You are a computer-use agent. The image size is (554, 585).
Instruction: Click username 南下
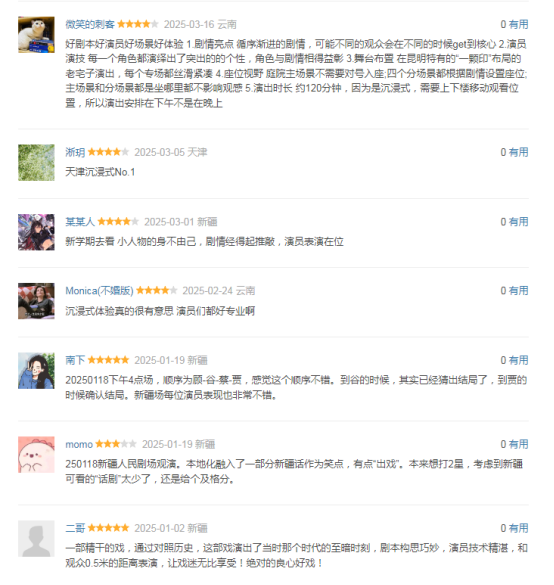tap(75, 360)
